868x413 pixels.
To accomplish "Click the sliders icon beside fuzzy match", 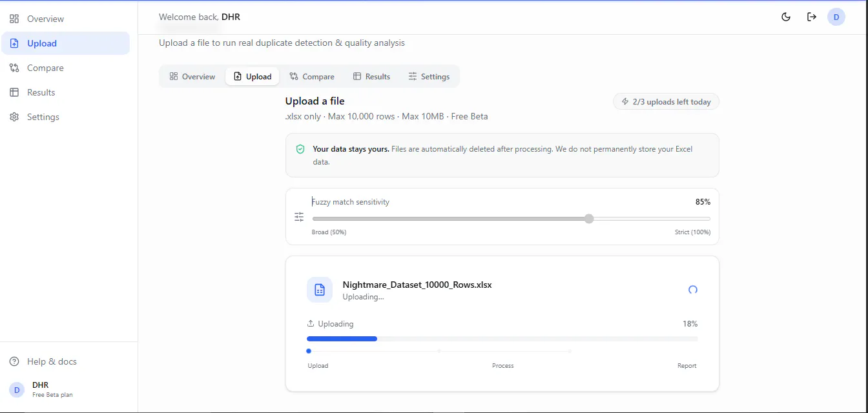I will coord(299,217).
